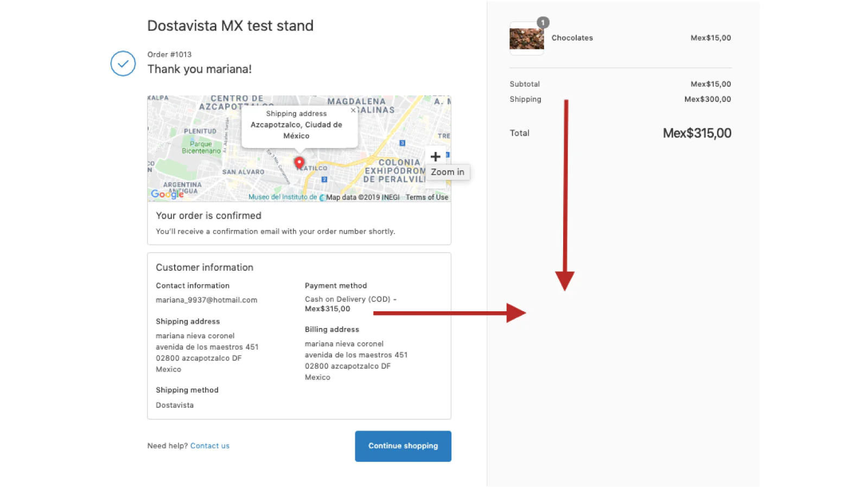868x488 pixels.
Task: Click the Continue shopping button
Action: click(403, 446)
